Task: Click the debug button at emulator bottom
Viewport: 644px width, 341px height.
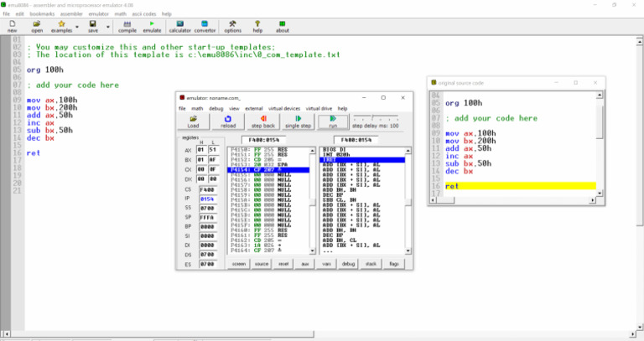Action: [348, 264]
